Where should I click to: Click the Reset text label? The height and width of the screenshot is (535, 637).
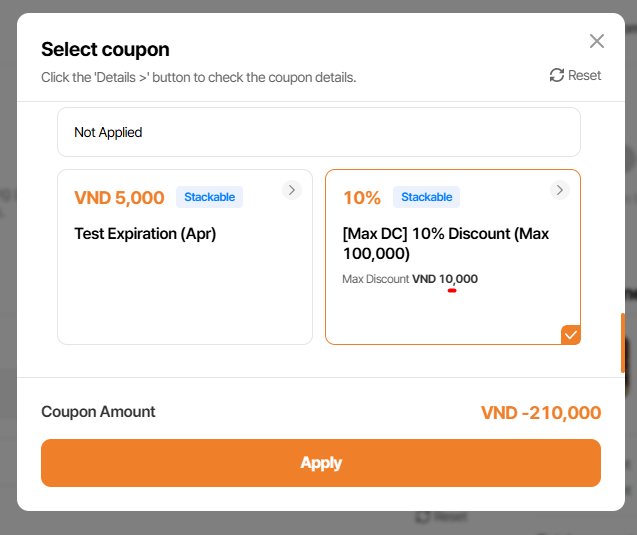585,75
